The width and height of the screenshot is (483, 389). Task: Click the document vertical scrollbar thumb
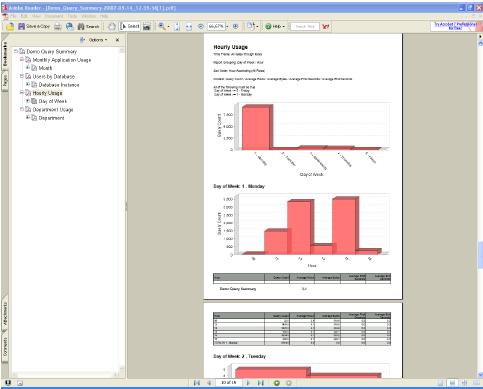[x=480, y=255]
